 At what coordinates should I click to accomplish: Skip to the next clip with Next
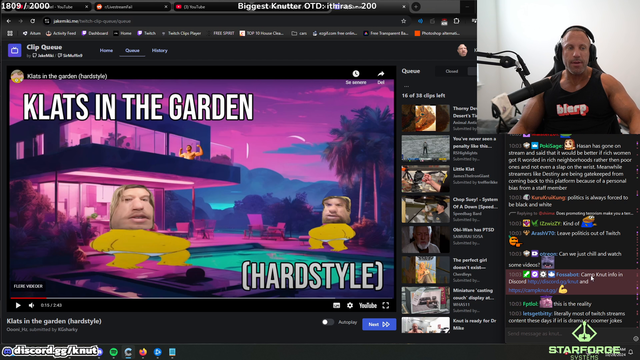[x=379, y=324]
